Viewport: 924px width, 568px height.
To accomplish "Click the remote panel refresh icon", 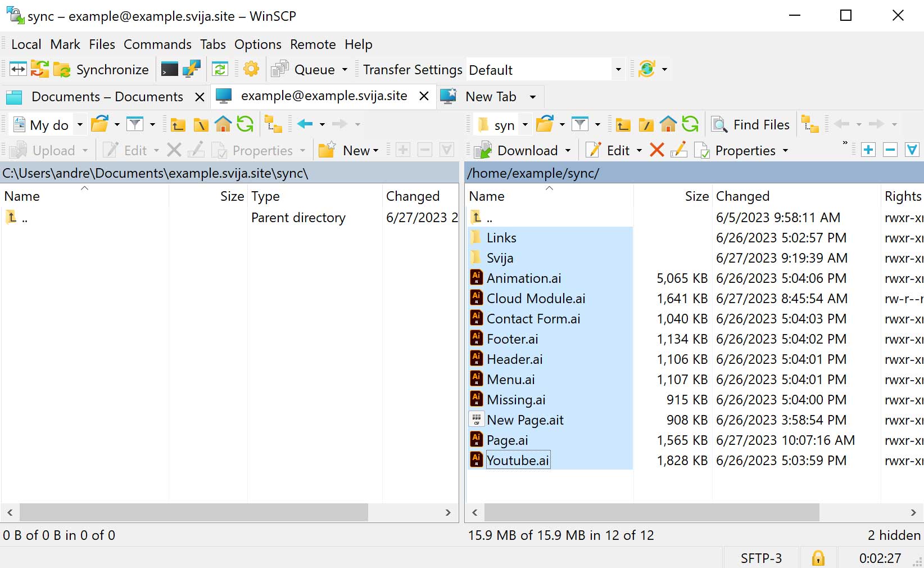I will [690, 124].
